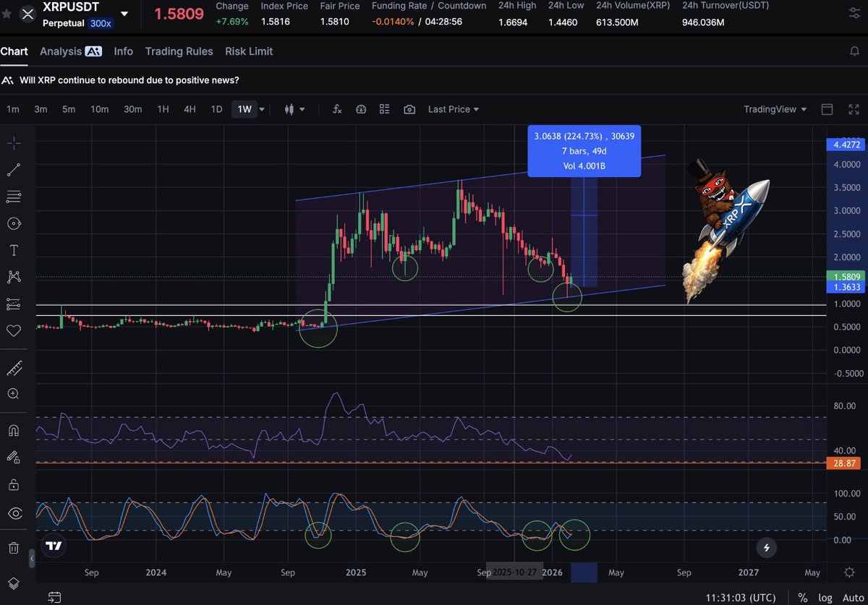The height and width of the screenshot is (605, 868).
Task: Click the trash icon to remove drawings
Action: pos(13,549)
